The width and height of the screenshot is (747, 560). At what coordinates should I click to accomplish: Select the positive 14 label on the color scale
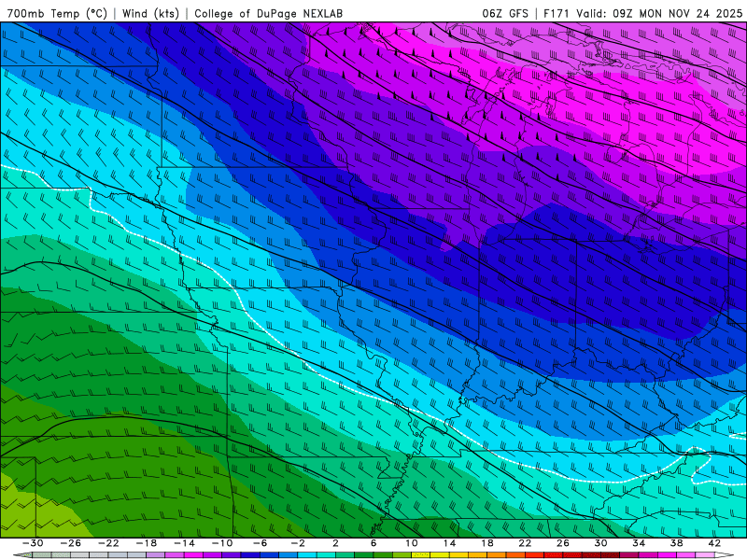[x=449, y=543]
